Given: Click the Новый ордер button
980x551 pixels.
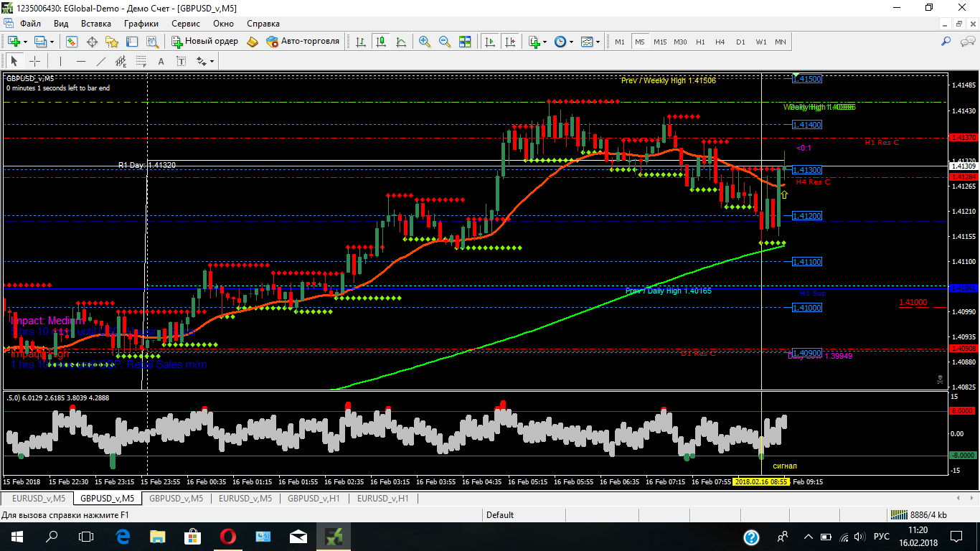Looking at the screenshot, I should (204, 42).
